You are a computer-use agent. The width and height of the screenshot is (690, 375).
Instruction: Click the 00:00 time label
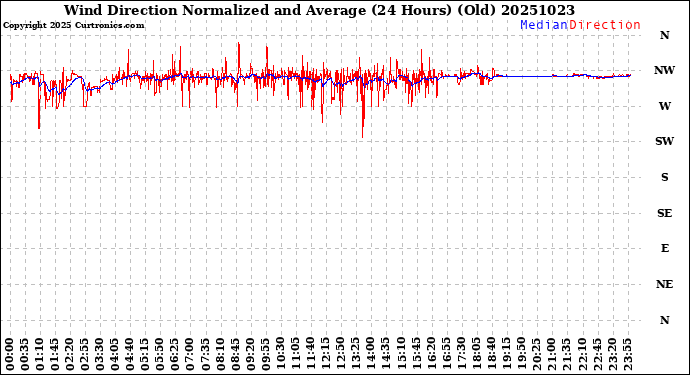10,354
